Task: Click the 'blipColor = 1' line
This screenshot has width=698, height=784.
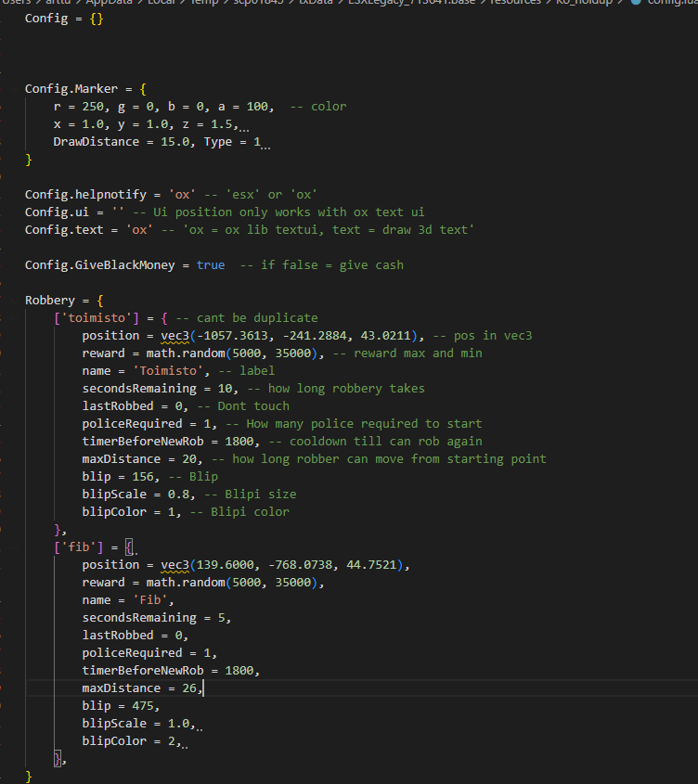Action: (x=186, y=512)
